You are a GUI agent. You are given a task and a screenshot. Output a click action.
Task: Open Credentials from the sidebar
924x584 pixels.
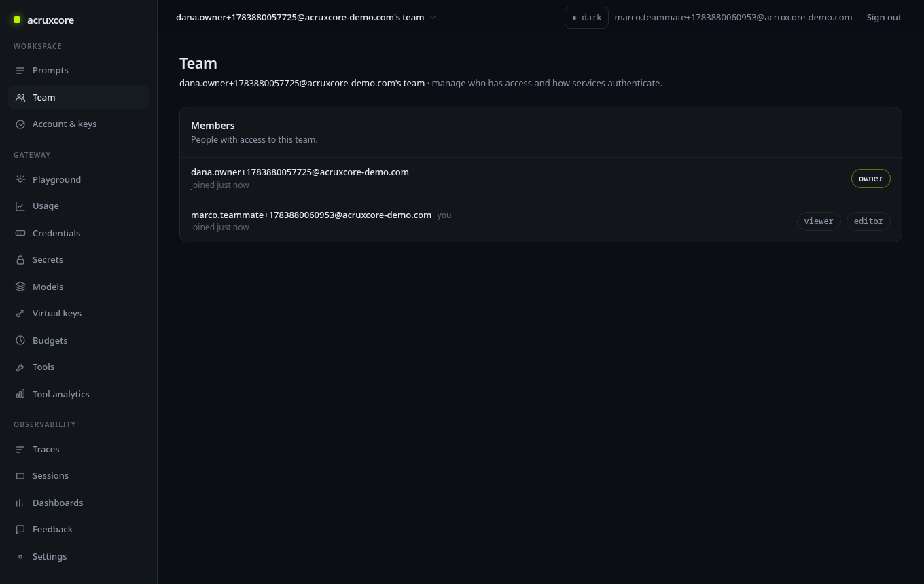click(x=79, y=233)
